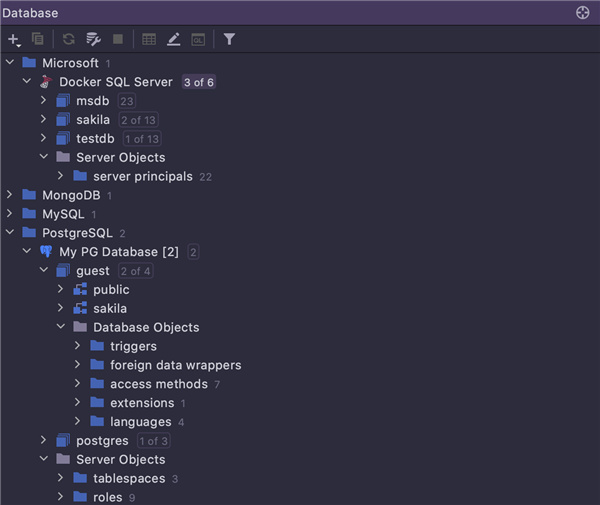600x505 pixels.
Task: Click the Docker SQL Server data source icon
Action: pos(46,81)
